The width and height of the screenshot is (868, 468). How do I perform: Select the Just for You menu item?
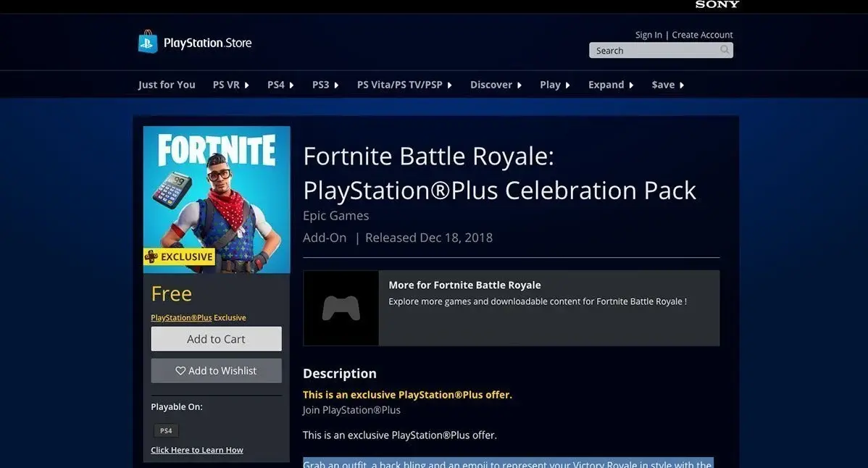pos(167,85)
